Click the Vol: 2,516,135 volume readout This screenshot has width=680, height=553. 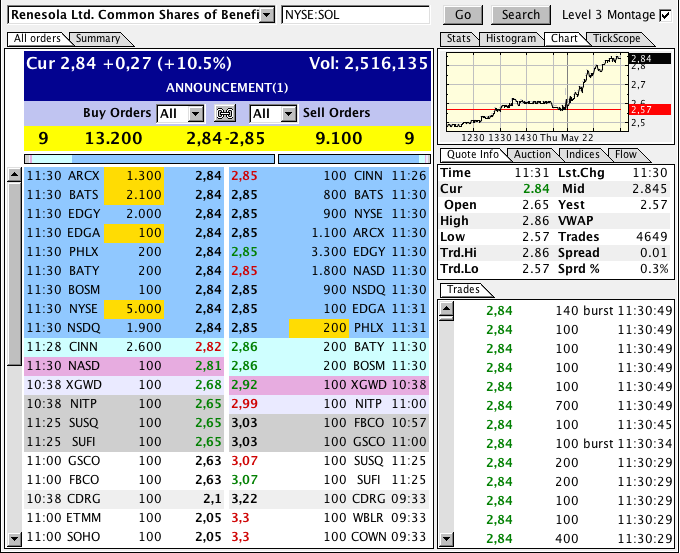coord(368,64)
